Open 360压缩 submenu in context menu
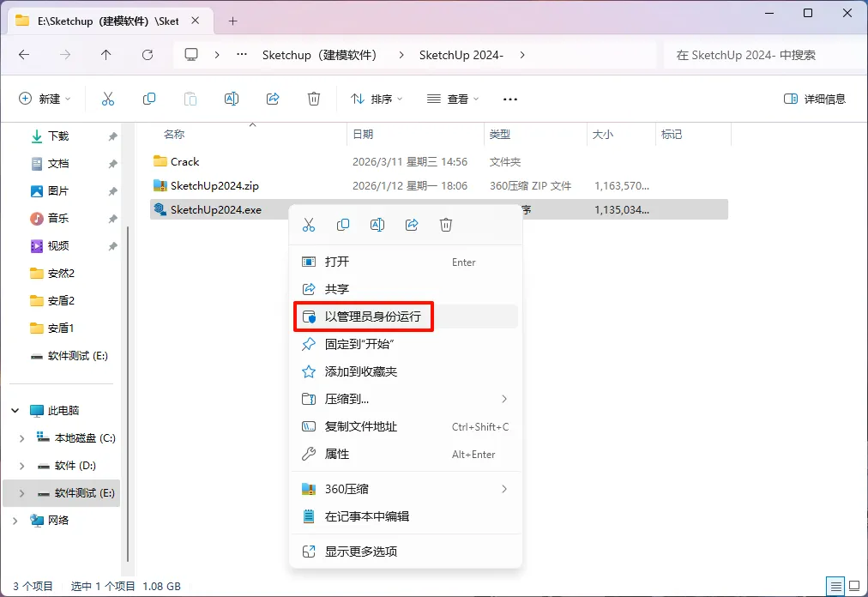This screenshot has height=597, width=868. coord(406,489)
